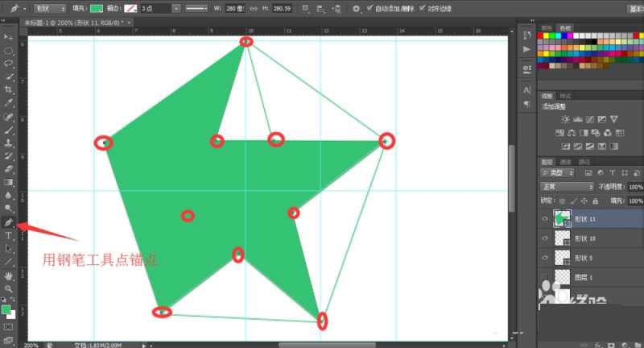The width and height of the screenshot is (644, 348).
Task: Click the green fill color swatch
Action: [97, 8]
